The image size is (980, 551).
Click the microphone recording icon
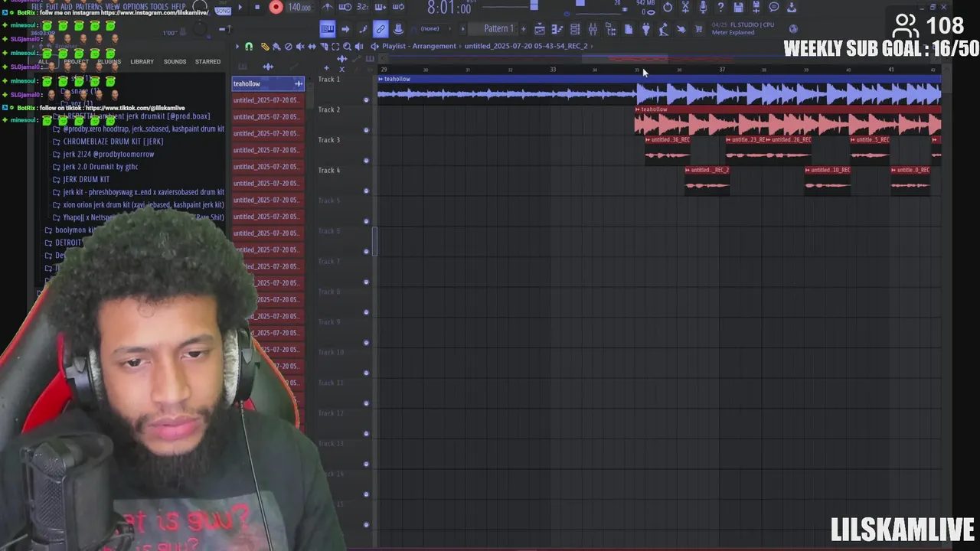[703, 7]
